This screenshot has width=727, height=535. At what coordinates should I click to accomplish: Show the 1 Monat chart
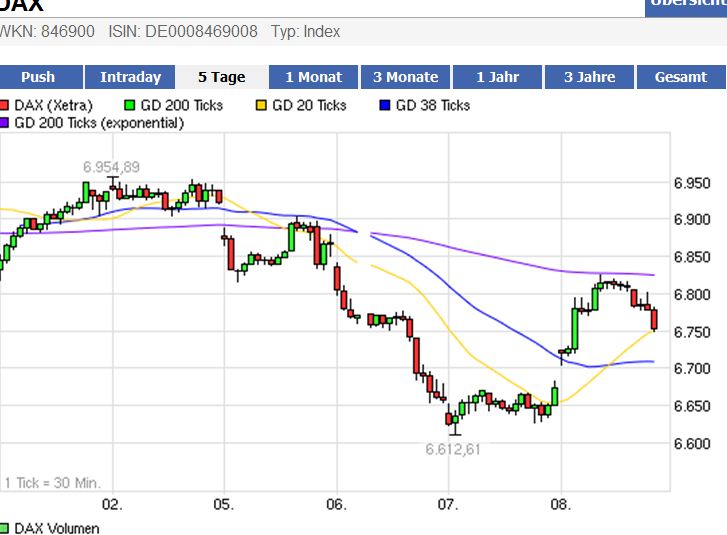click(x=313, y=77)
